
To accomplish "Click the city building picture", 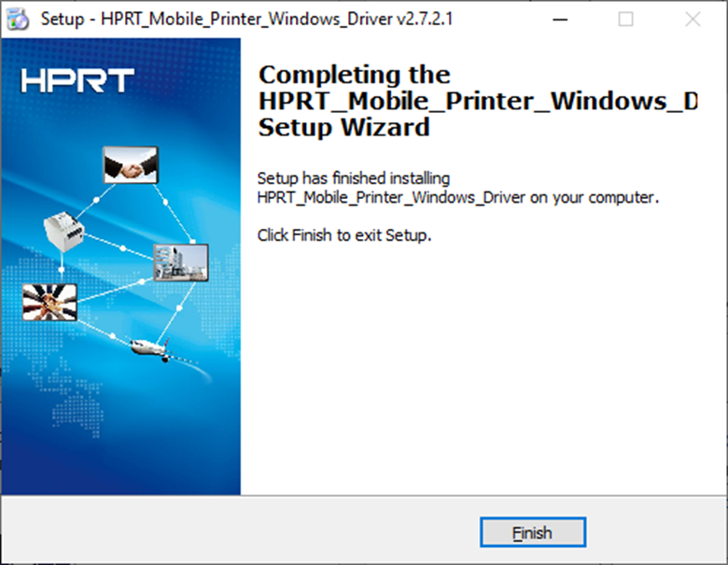I will pos(180,262).
